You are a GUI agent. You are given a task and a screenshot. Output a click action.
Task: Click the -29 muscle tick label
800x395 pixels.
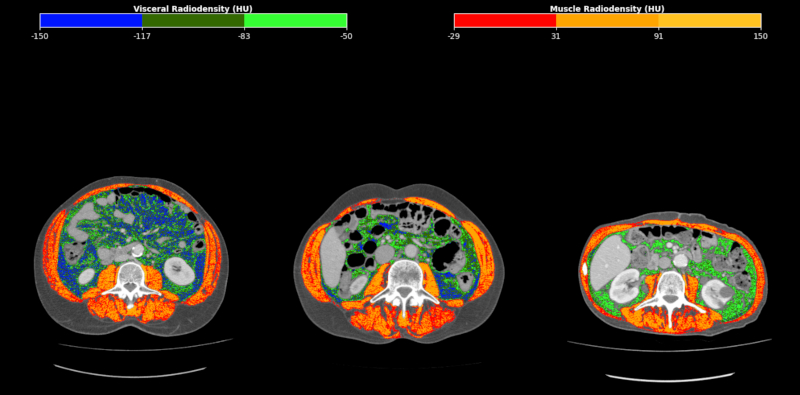coord(454,36)
